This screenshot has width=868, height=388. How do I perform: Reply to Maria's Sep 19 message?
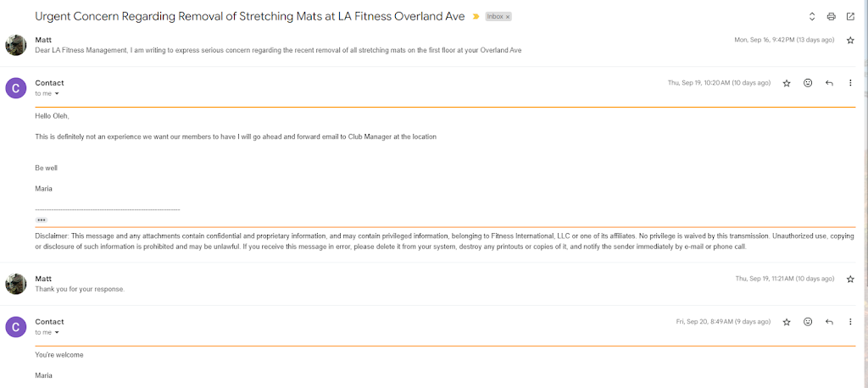click(829, 83)
